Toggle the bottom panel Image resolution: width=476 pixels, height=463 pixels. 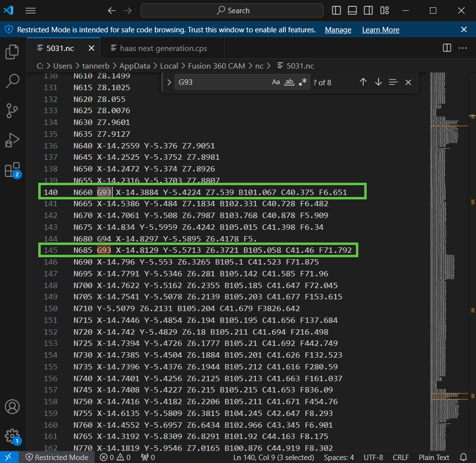(352, 11)
